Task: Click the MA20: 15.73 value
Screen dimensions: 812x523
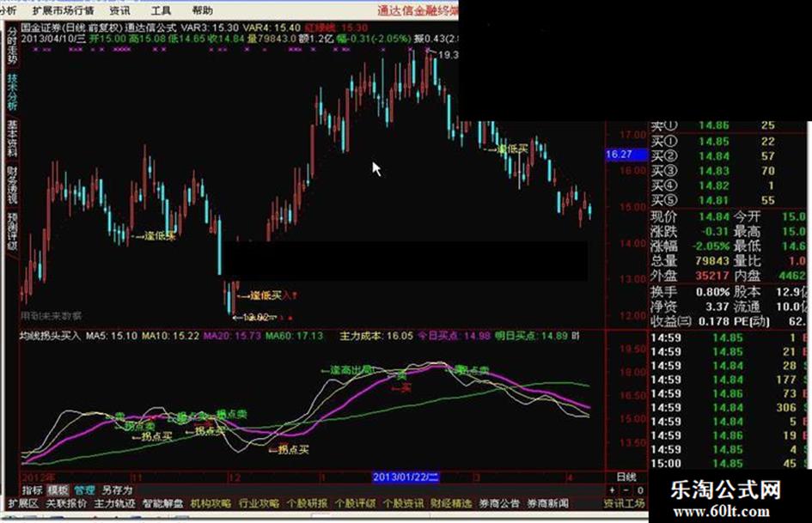Action: (233, 336)
